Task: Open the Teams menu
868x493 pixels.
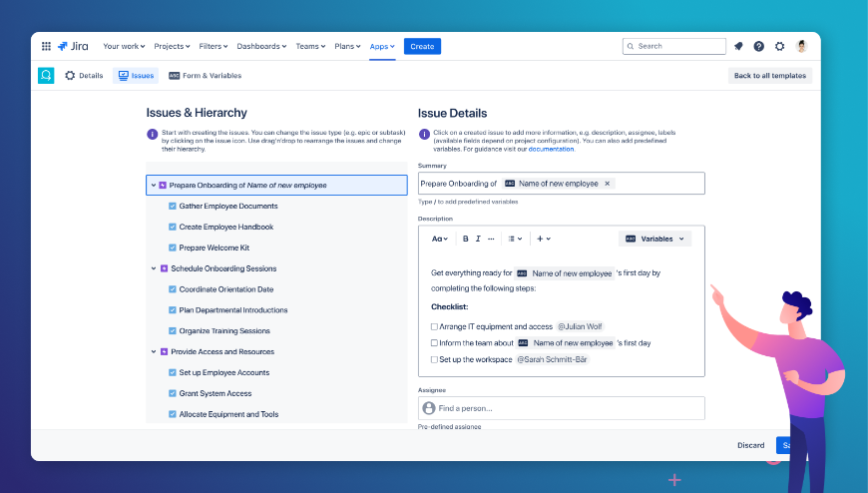Action: click(310, 46)
